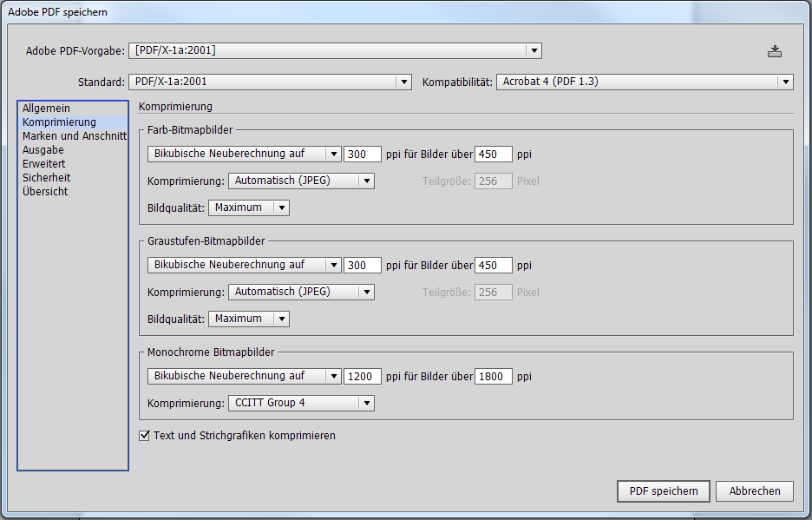Open Graustufen-Bitmapbilder Bikubische Neuberechnung dropdown

point(244,265)
